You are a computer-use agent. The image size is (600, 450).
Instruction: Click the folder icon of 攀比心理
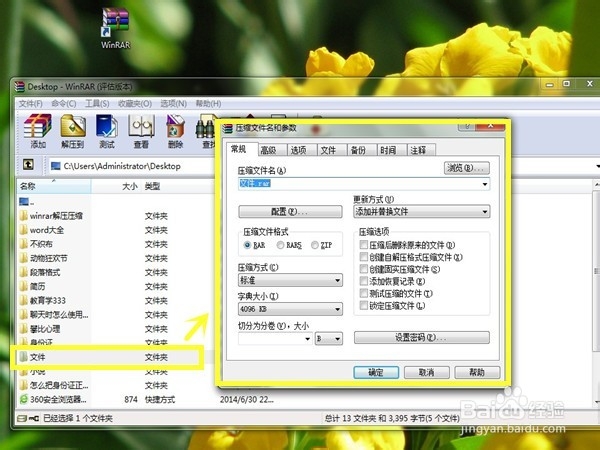pyautogui.click(x=24, y=329)
